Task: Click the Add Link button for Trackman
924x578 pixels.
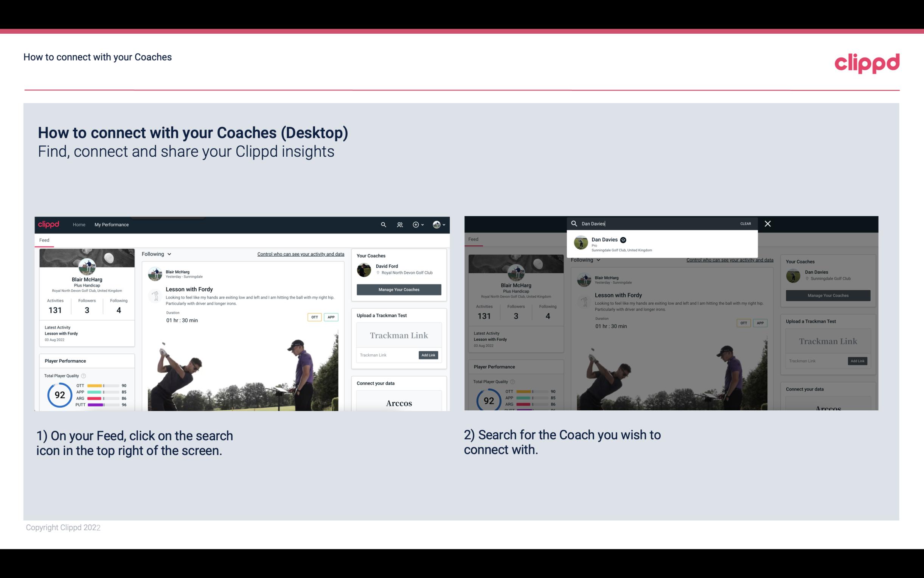Action: coord(429,355)
